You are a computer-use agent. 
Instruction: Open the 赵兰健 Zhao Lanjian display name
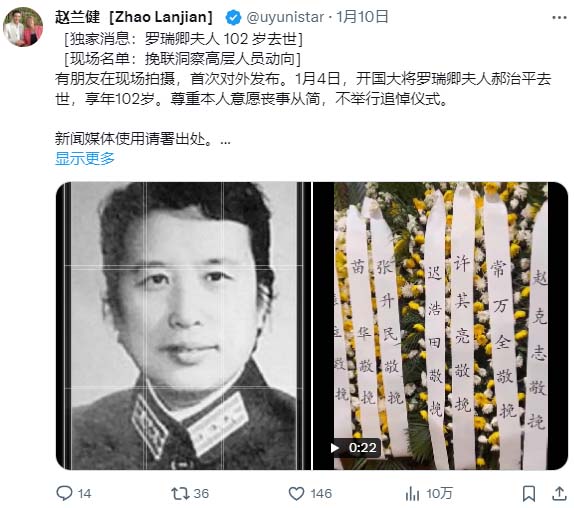[134, 17]
